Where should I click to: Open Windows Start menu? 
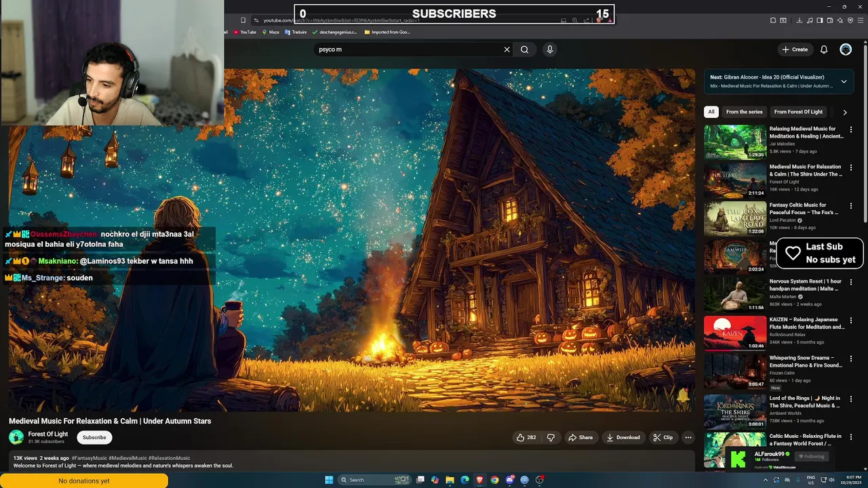pos(329,480)
